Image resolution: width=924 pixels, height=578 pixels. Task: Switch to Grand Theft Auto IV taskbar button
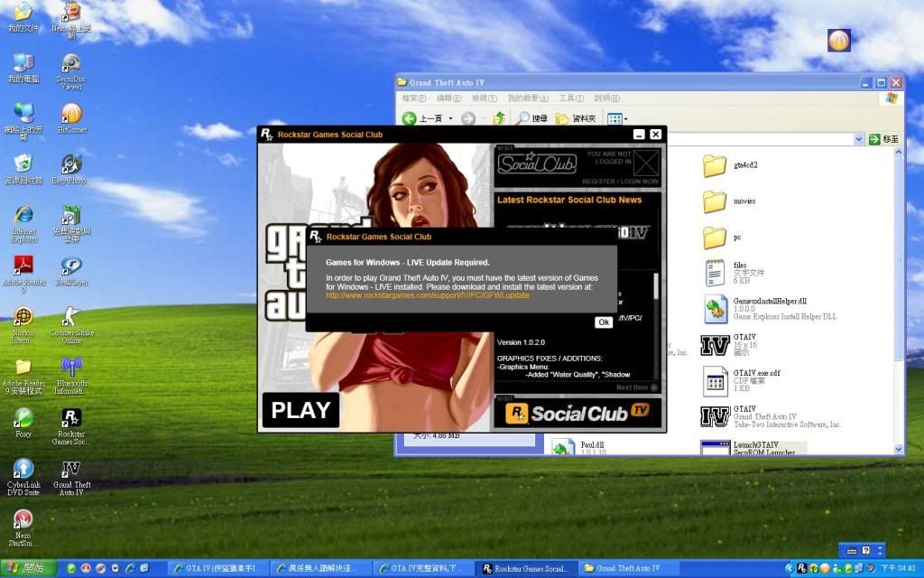point(622,569)
